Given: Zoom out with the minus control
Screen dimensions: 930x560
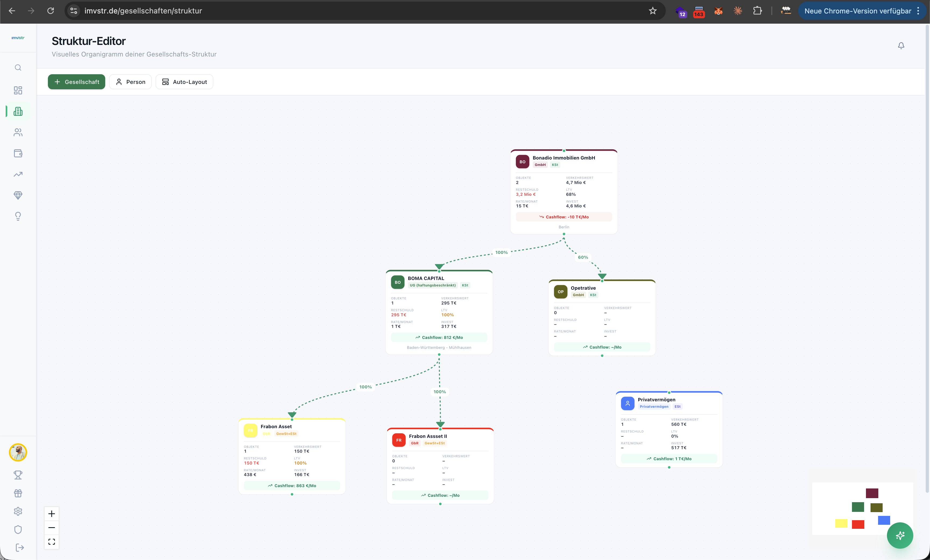Looking at the screenshot, I should [52, 527].
